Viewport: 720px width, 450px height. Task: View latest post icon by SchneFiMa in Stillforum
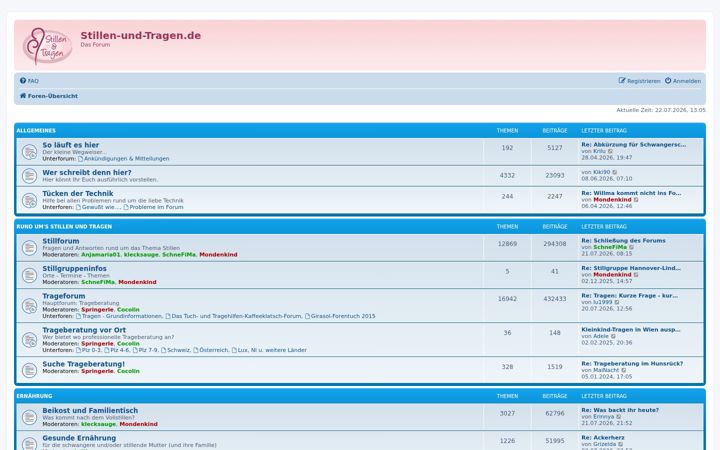(x=631, y=247)
